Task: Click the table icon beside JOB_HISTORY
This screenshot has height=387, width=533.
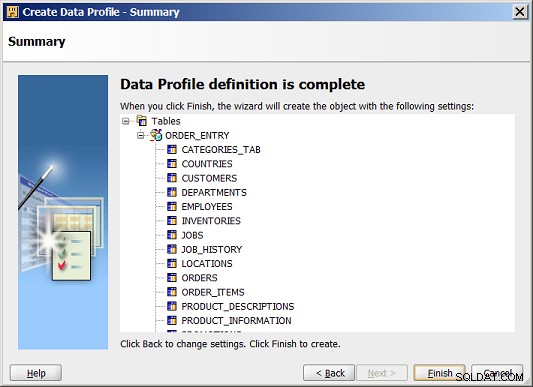Action: (172, 249)
